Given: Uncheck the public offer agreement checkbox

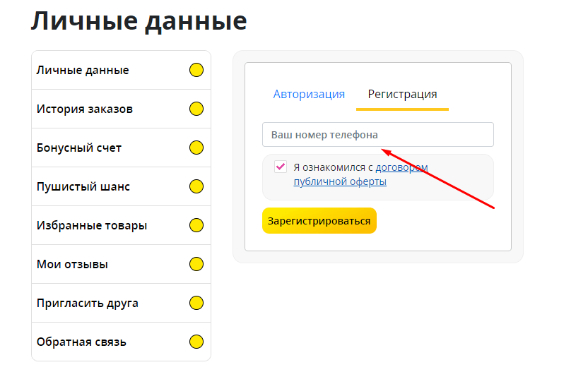Looking at the screenshot, I should (281, 167).
